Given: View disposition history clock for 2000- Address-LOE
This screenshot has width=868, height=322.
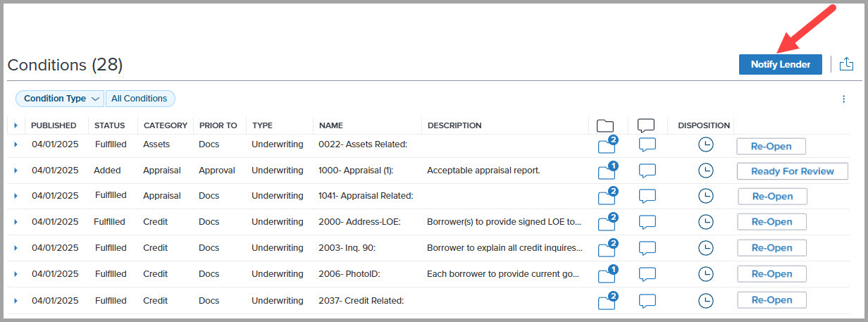Looking at the screenshot, I should pos(705,222).
